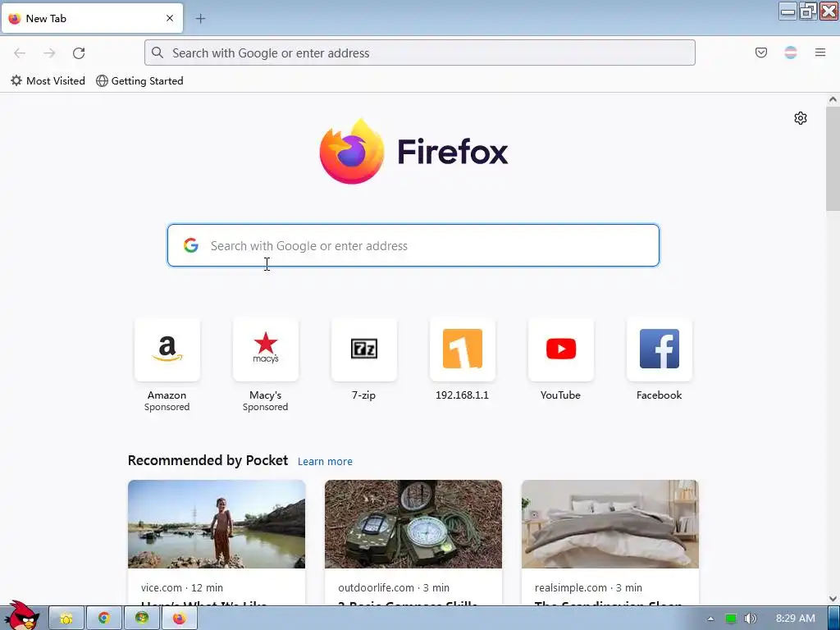This screenshot has width=840, height=630.
Task: Minimize the Firefox window
Action: 787,11
